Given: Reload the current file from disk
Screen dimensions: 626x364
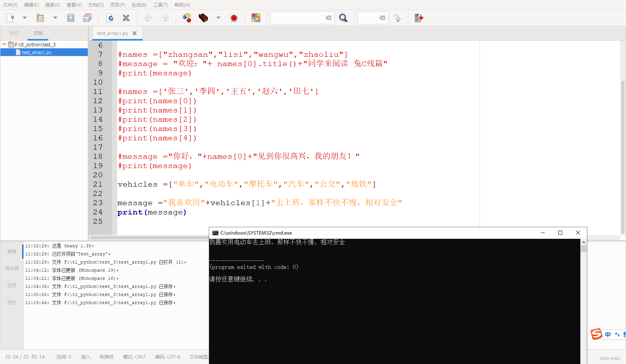Looking at the screenshot, I should (110, 18).
